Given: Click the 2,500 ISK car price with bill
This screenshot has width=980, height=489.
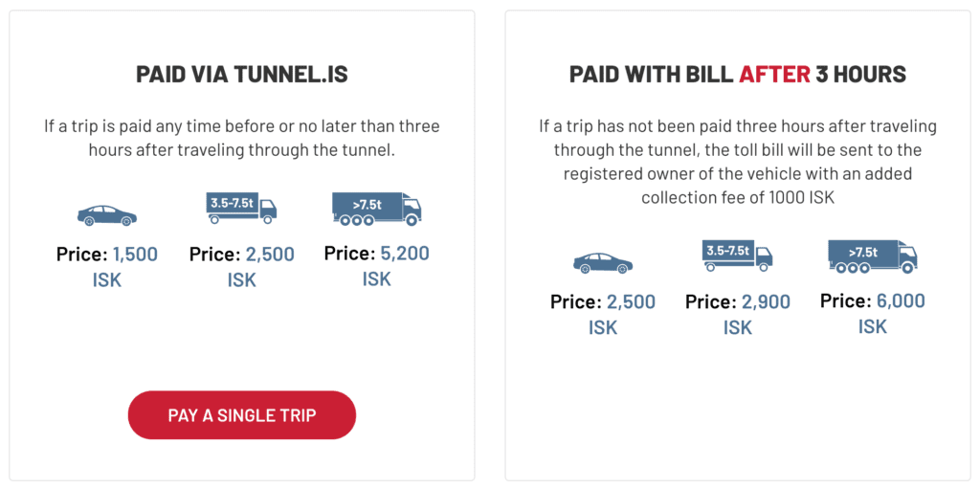Looking at the screenshot, I should tap(631, 302).
